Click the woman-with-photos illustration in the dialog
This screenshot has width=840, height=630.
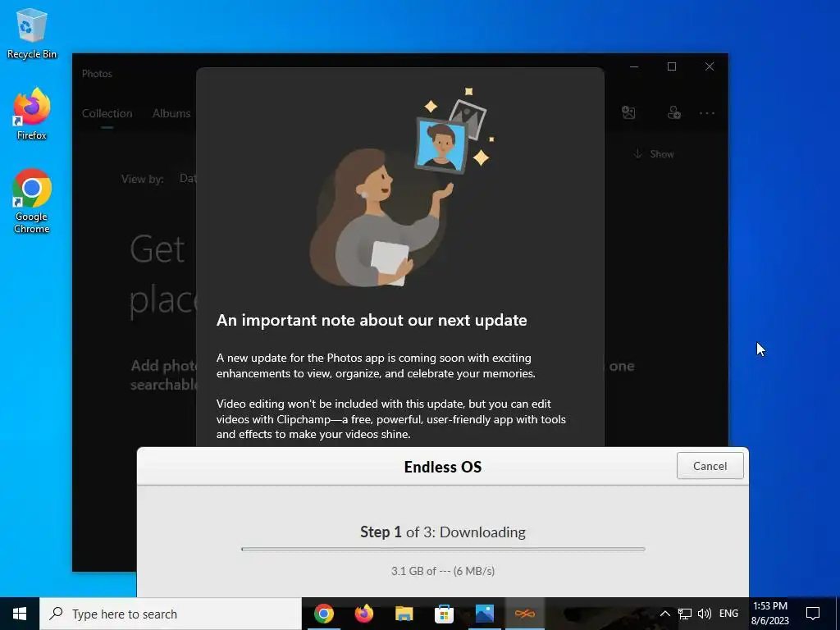[x=402, y=188]
